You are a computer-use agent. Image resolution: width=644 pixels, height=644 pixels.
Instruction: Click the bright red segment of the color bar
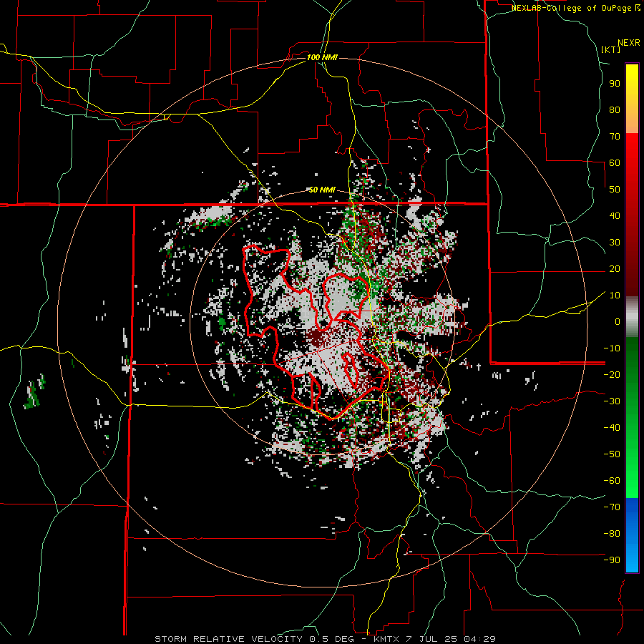[x=632, y=150]
